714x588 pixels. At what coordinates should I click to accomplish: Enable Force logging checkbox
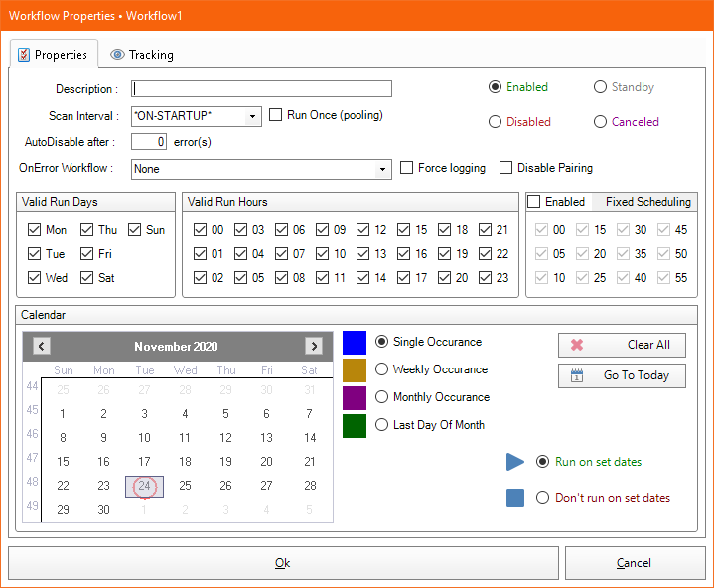(406, 168)
